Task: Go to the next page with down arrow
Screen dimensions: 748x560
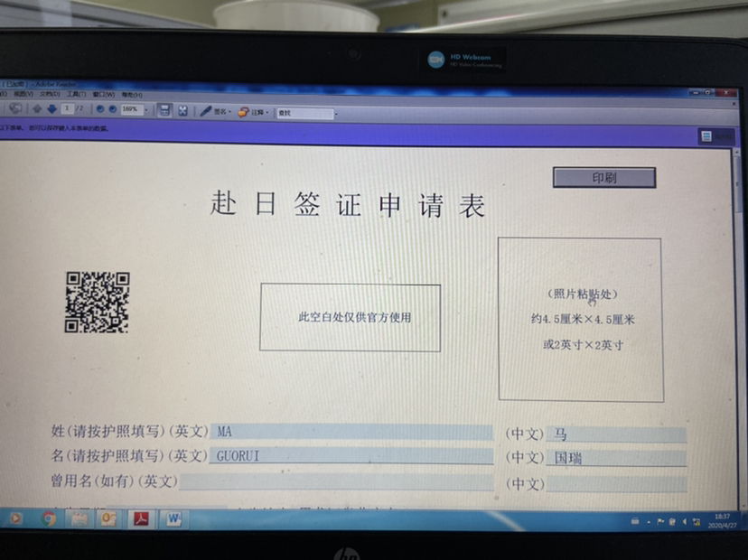Action: click(x=51, y=109)
